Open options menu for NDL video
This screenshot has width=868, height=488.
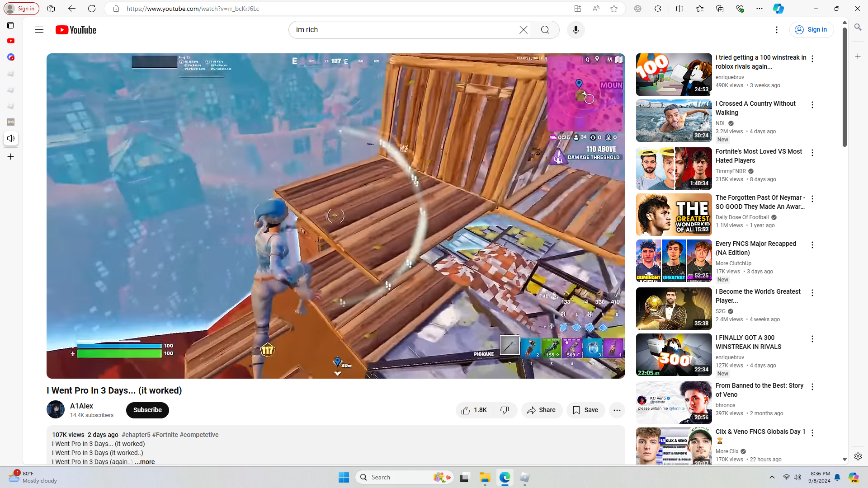pos(812,105)
